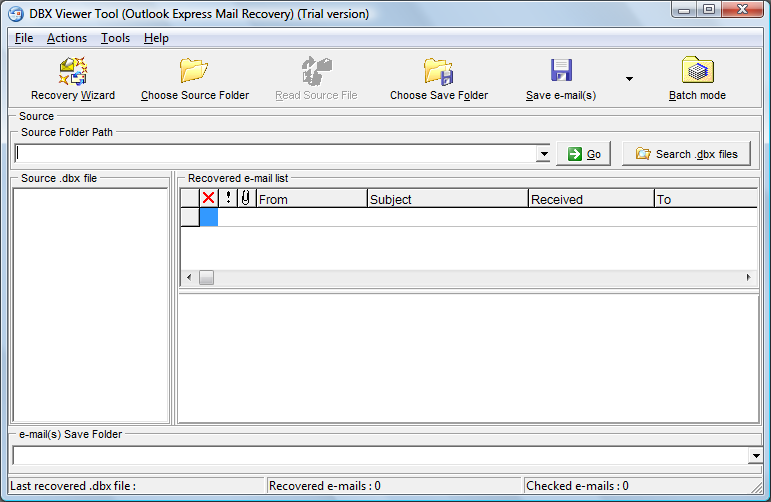Maximize the DBX Viewer Tool window
771x502 pixels.
(709, 9)
